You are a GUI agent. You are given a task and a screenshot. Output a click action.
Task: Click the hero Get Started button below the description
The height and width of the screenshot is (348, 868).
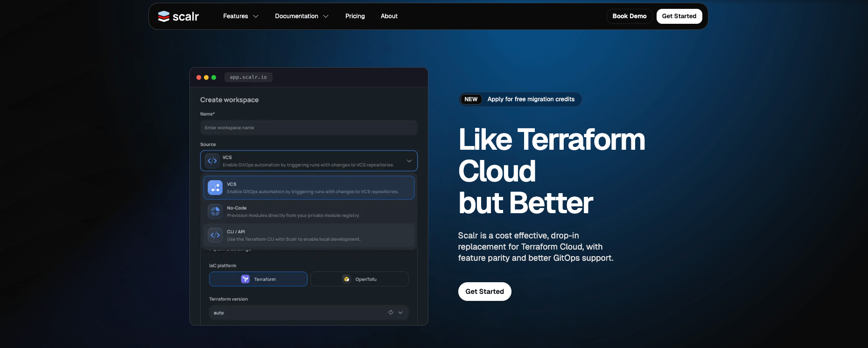(x=485, y=292)
